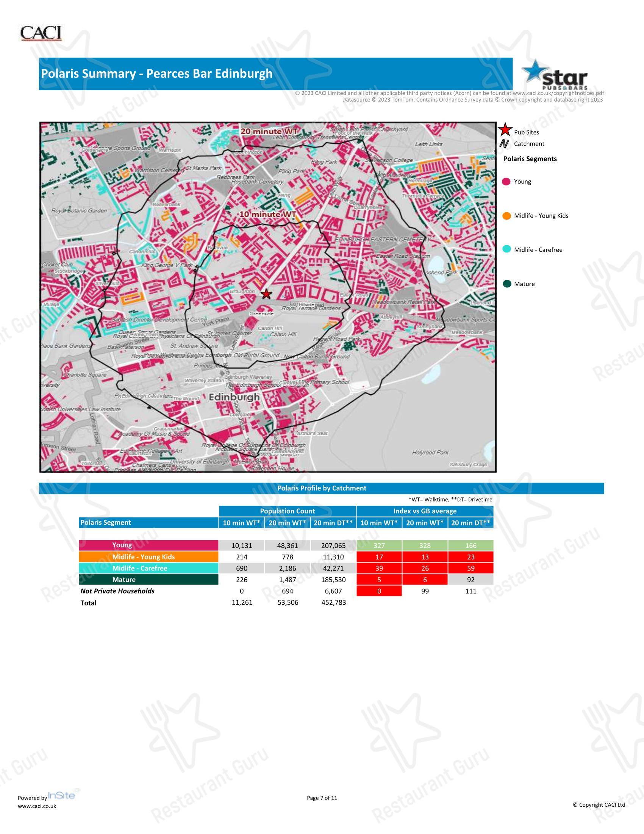
Task: Click the Polaris Segments legend heading
Action: [x=530, y=159]
